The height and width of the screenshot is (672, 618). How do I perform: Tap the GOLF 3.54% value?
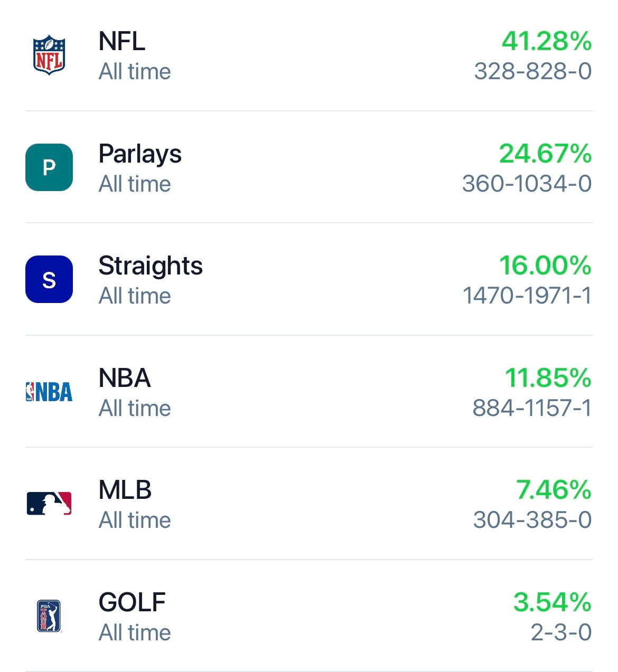point(552,602)
